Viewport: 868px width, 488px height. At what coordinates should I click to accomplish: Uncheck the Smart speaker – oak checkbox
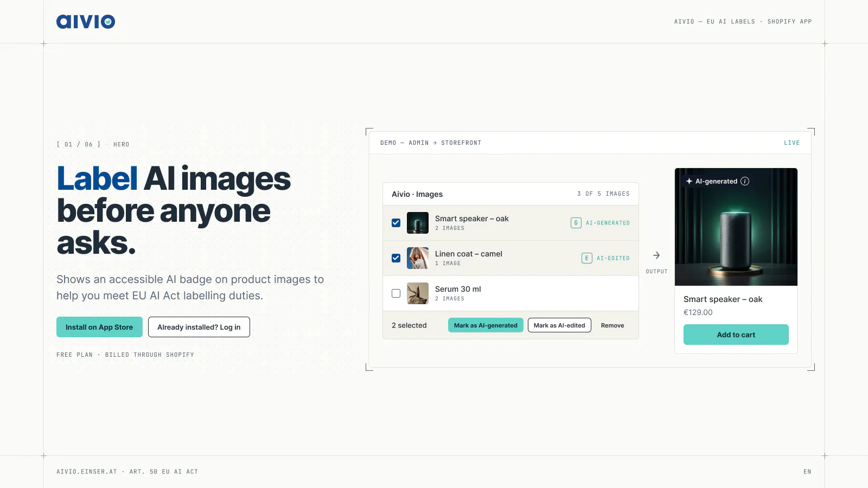pyautogui.click(x=396, y=223)
